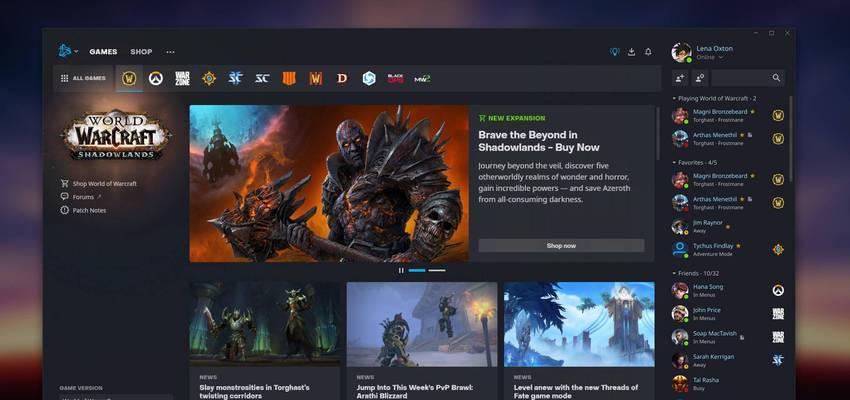This screenshot has width=850, height=400.
Task: Select the Warcraft III game tab icon
Action: point(315,79)
